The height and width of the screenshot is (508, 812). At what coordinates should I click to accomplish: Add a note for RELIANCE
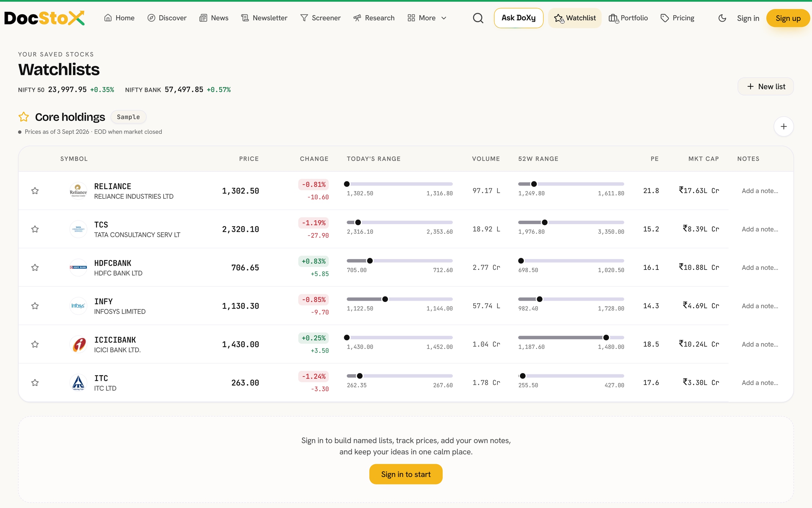[x=760, y=191]
